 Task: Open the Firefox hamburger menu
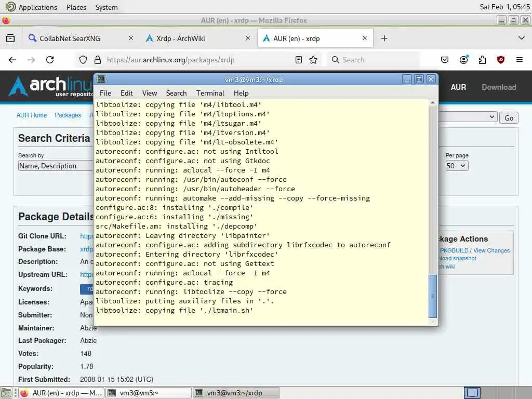pos(519,60)
